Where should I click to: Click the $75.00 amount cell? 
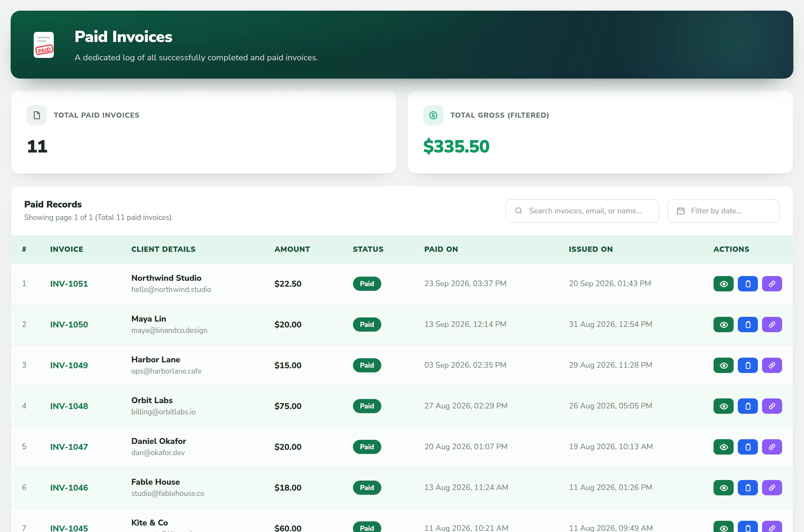click(288, 406)
